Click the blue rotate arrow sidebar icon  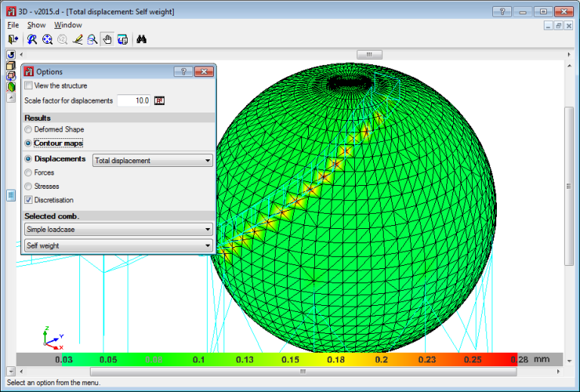(x=11, y=55)
